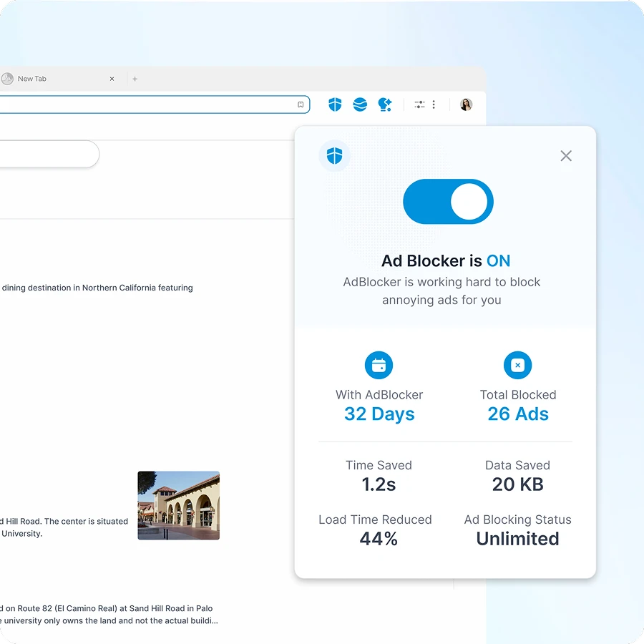Open the calendar icon above With AdBlocker stat

coord(379,365)
